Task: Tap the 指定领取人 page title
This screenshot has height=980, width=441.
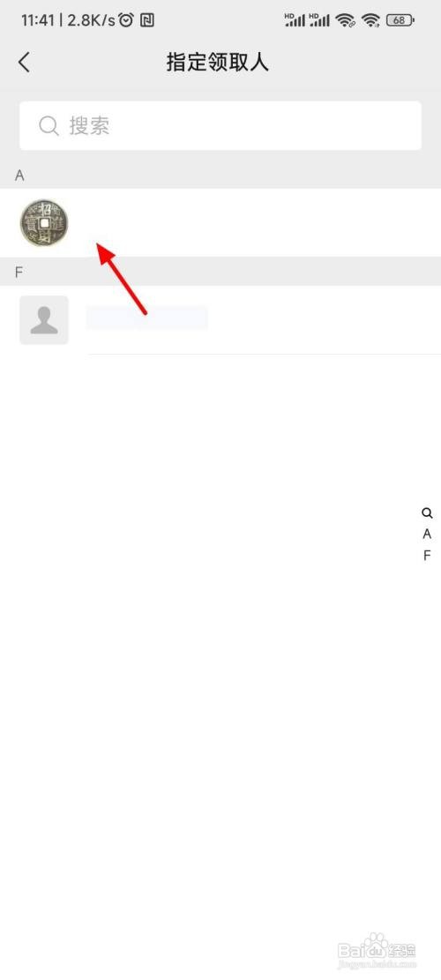Action: pyautogui.click(x=217, y=63)
